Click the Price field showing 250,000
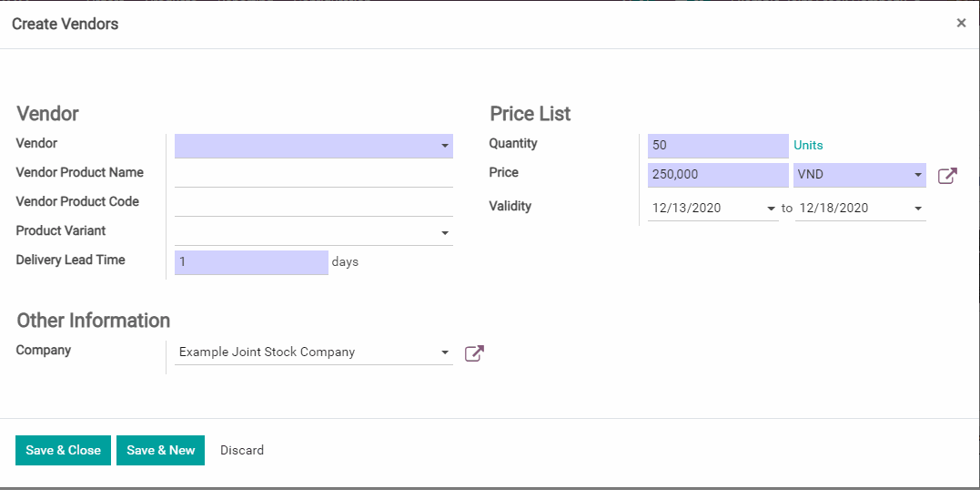 click(x=717, y=175)
